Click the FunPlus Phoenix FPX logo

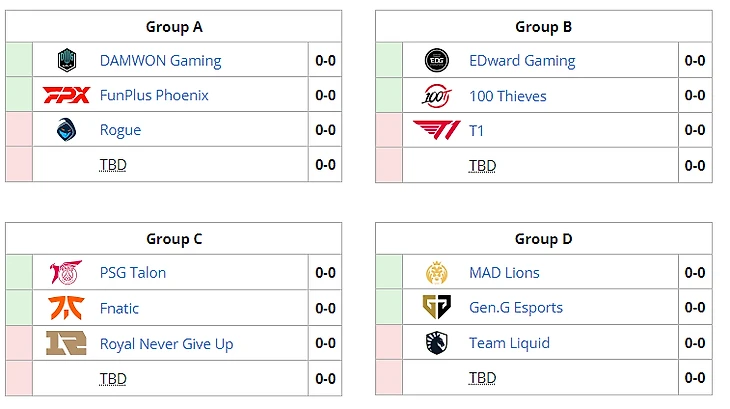tap(66, 96)
